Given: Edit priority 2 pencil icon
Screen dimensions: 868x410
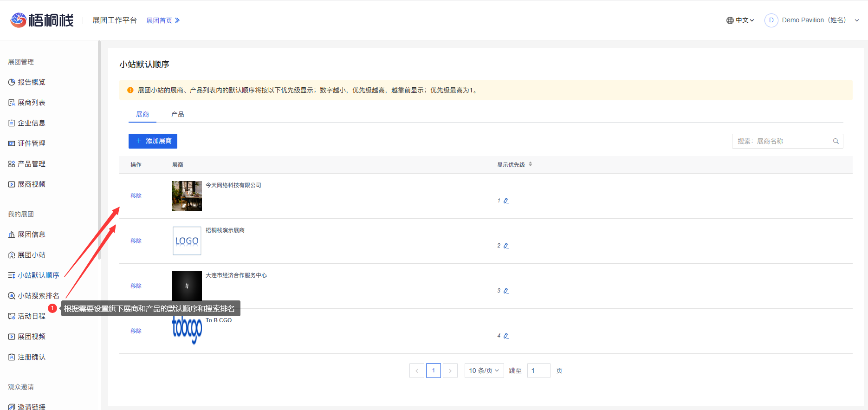Looking at the screenshot, I should (x=506, y=246).
